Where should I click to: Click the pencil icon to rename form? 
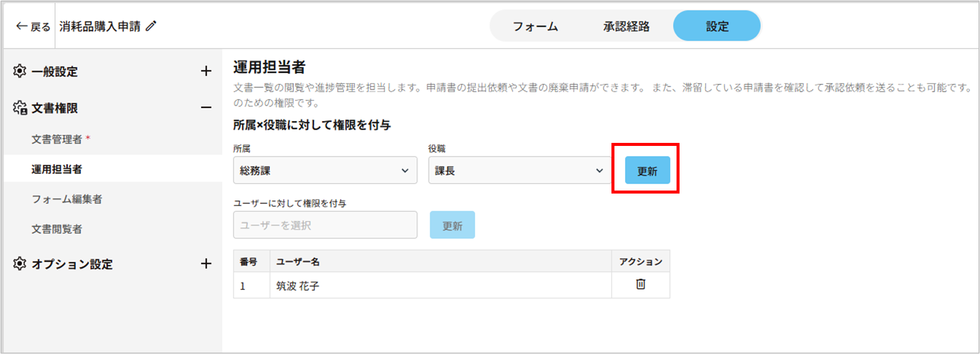pyautogui.click(x=151, y=26)
